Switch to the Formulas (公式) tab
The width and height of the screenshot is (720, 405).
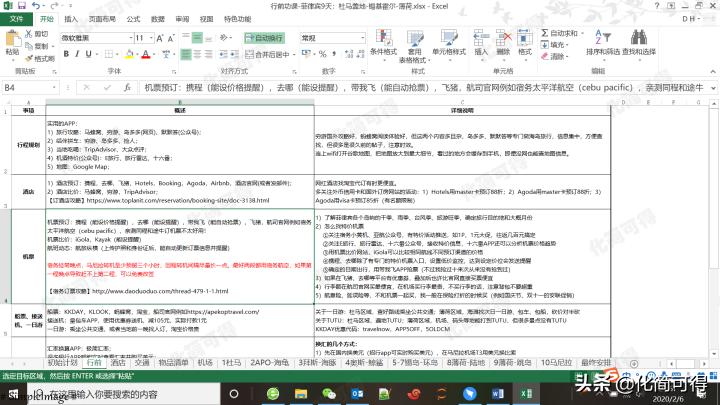(x=133, y=19)
